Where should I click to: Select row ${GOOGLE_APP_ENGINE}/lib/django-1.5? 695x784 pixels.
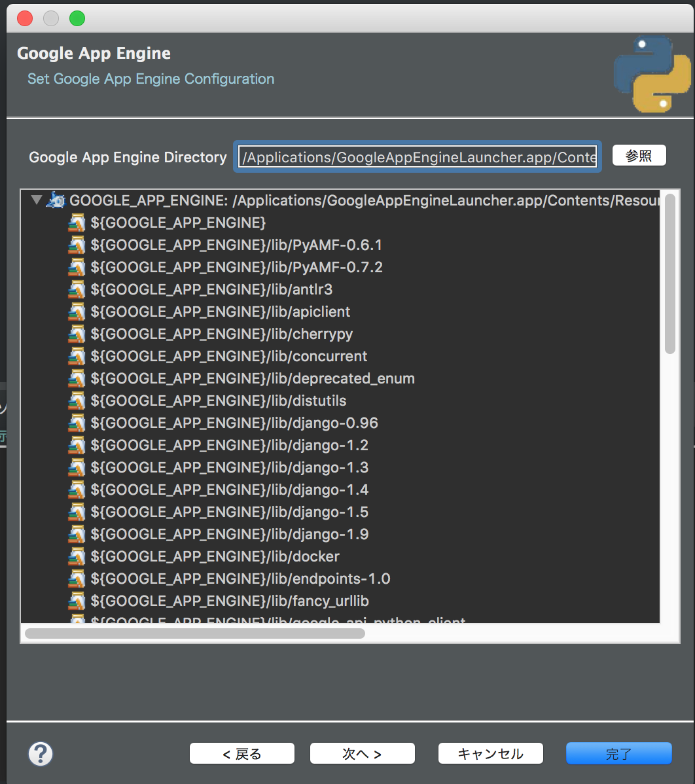tap(230, 512)
